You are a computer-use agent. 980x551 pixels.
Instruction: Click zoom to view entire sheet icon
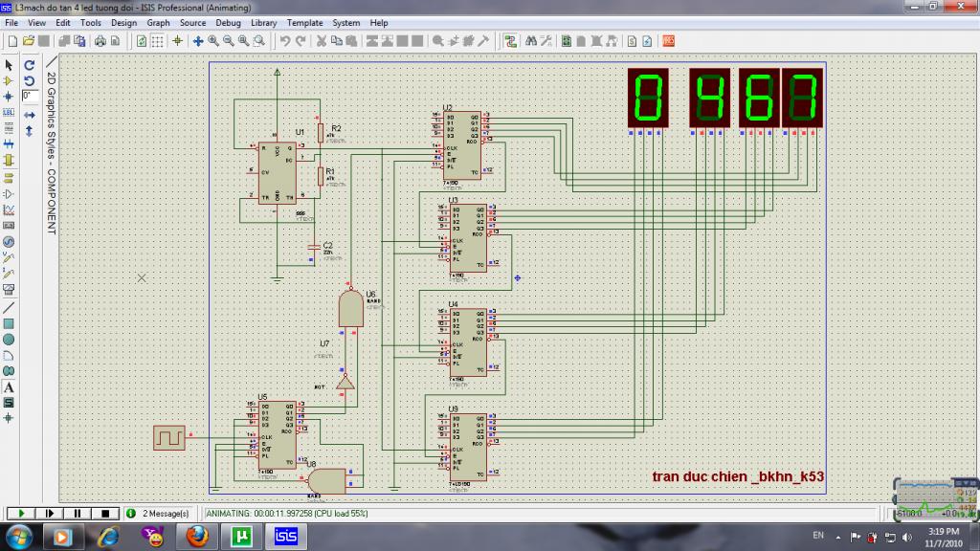(x=244, y=41)
